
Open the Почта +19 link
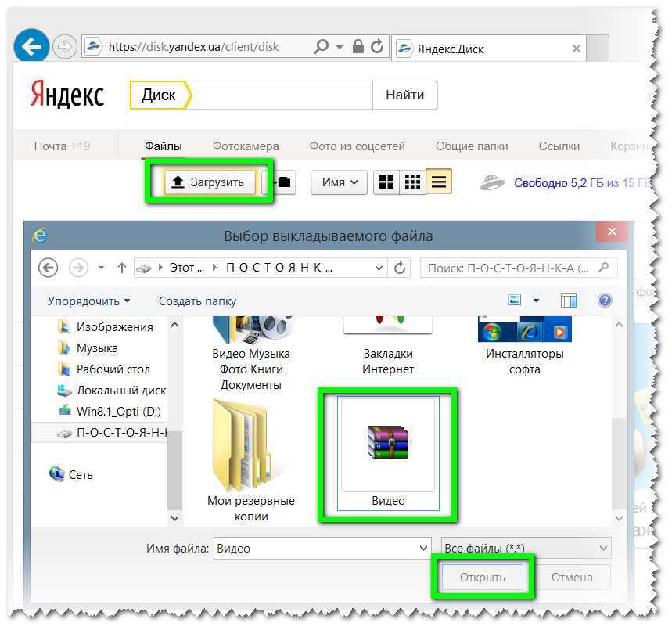62,146
